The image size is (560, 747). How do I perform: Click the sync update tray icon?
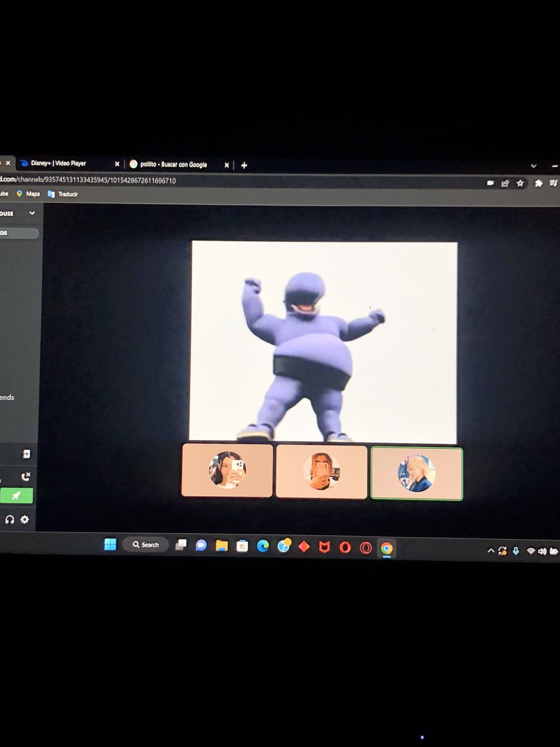tap(502, 551)
